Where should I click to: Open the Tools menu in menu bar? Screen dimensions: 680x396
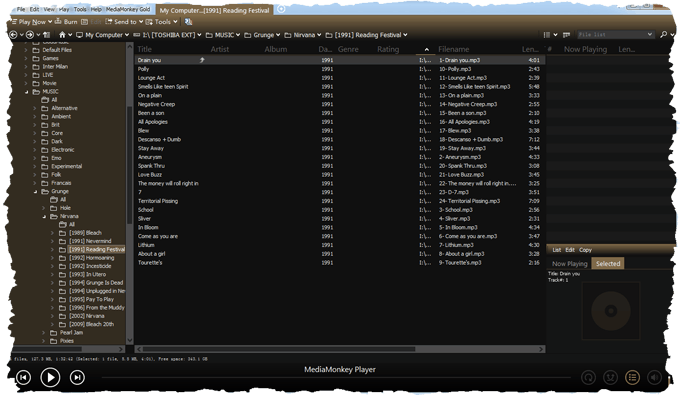click(x=80, y=9)
